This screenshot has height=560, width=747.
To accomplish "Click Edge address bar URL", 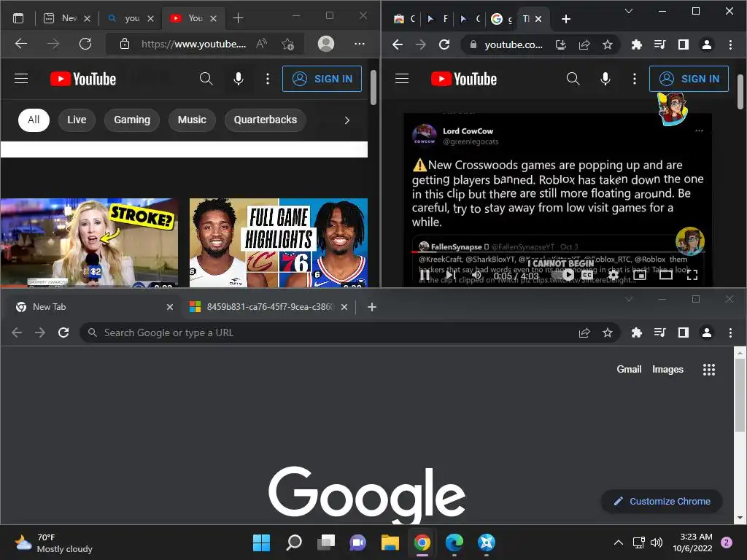I will (x=193, y=44).
